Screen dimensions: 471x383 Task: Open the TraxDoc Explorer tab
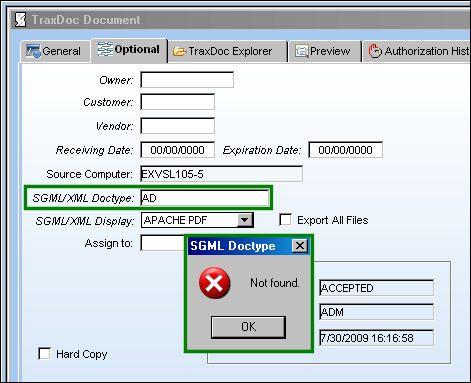tap(227, 51)
